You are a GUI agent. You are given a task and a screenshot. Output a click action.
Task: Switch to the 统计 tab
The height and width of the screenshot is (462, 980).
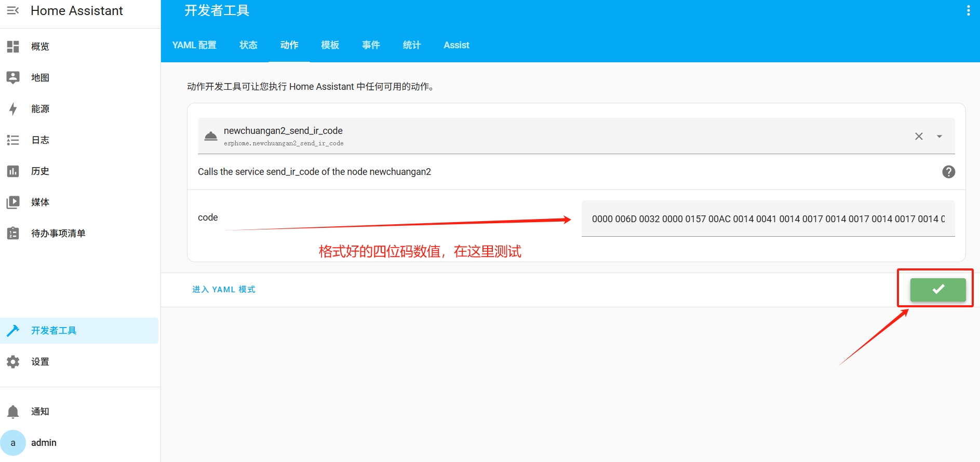[411, 45]
